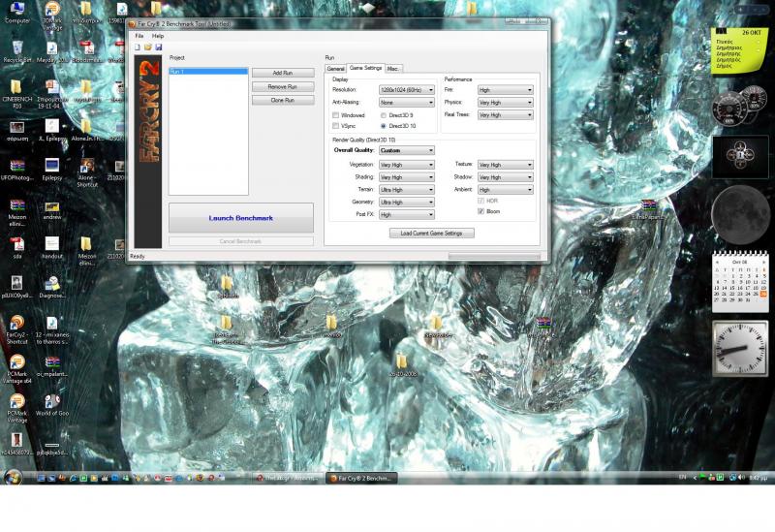This screenshot has height=532, width=775.
Task: Select the UFOPhotog archive icon
Action: (x=17, y=169)
